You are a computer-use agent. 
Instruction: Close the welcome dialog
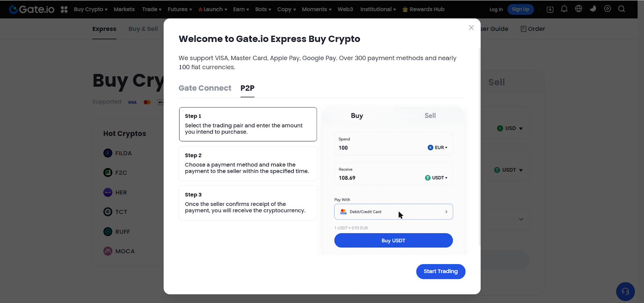coord(471,28)
